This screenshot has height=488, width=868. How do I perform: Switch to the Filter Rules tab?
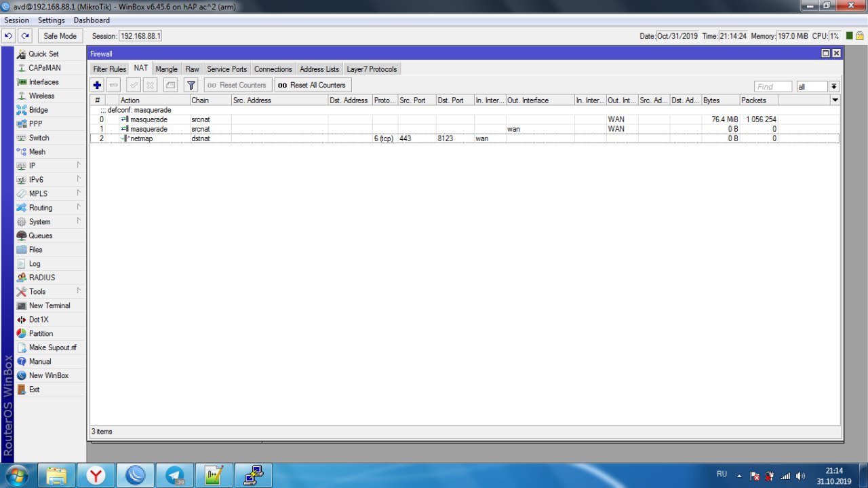point(109,69)
